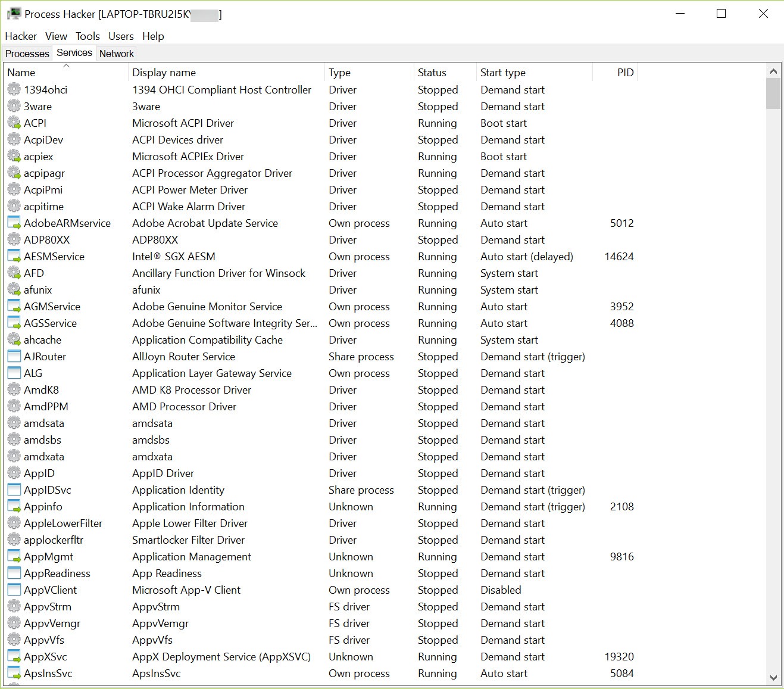
Task: Click the vertical scrollbar thumb
Action: 773,94
